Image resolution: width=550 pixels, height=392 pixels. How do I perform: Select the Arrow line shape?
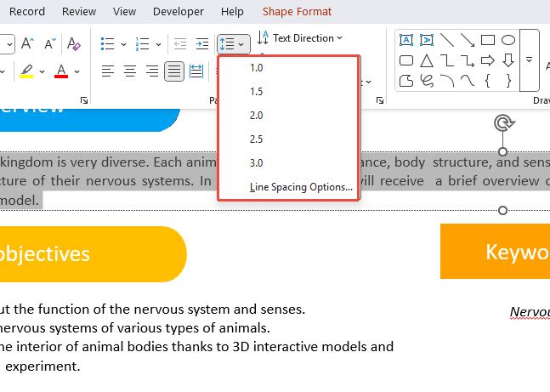(468, 40)
